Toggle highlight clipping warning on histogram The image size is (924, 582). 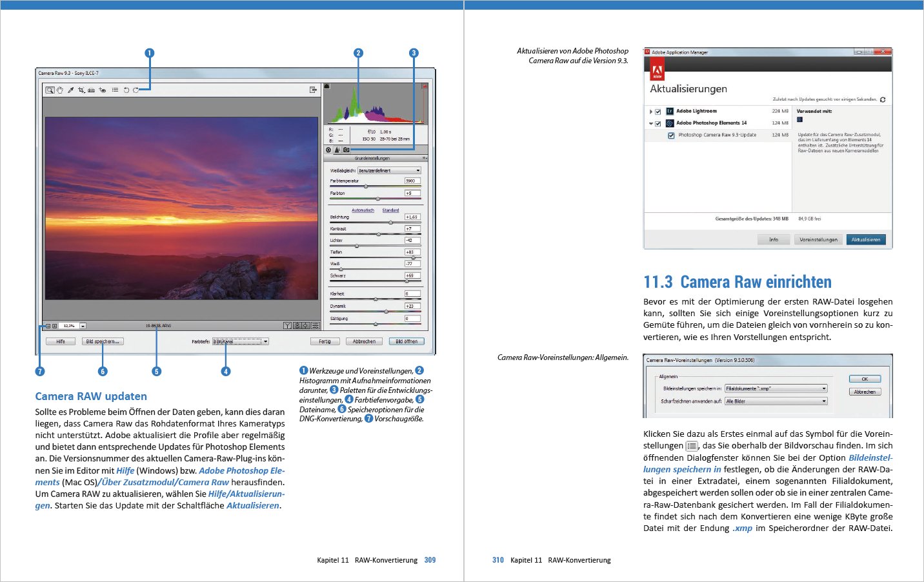424,86
